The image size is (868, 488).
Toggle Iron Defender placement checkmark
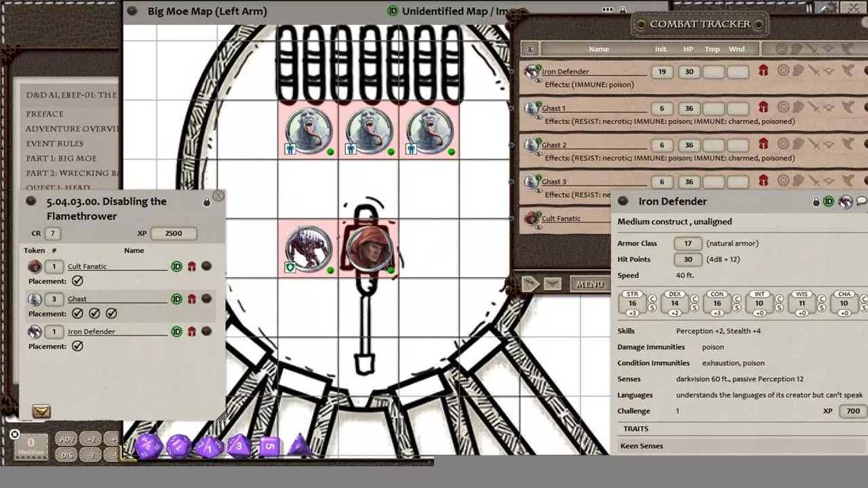click(x=77, y=346)
